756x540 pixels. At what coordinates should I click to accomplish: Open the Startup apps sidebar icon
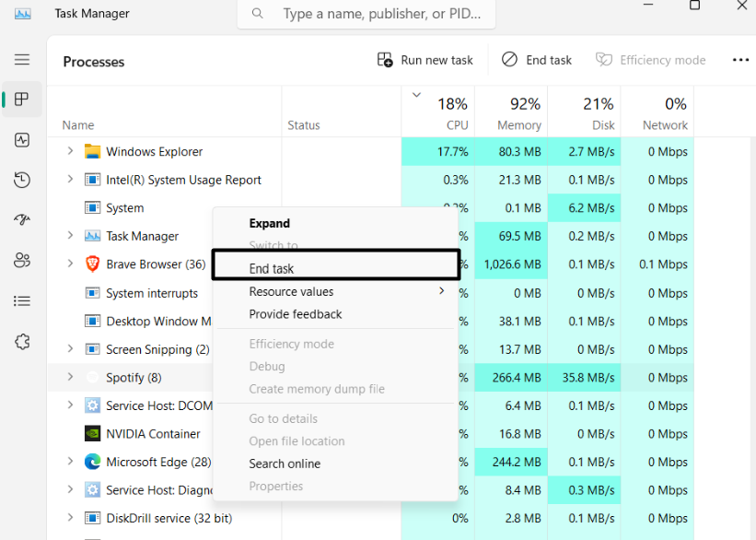coord(22,220)
